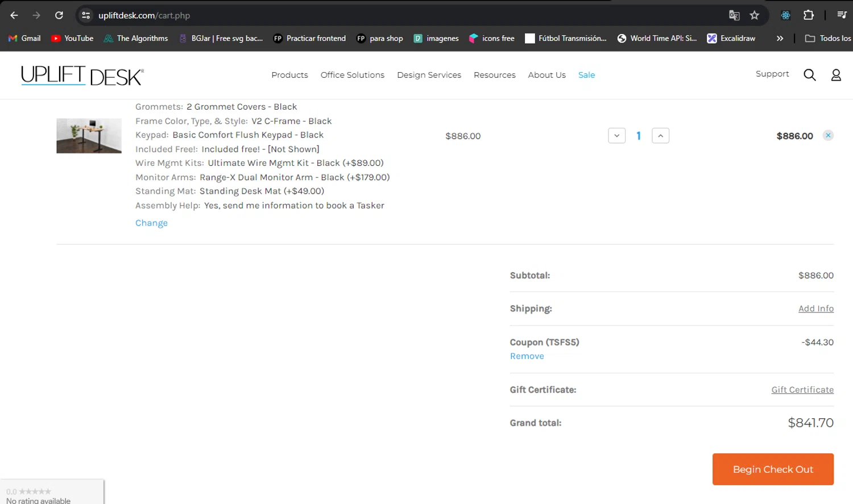Click the Uplift Desk logo
The image size is (853, 504).
82,76
